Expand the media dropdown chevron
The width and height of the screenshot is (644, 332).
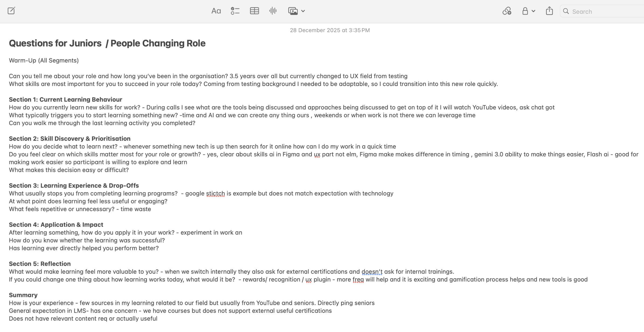coord(303,11)
